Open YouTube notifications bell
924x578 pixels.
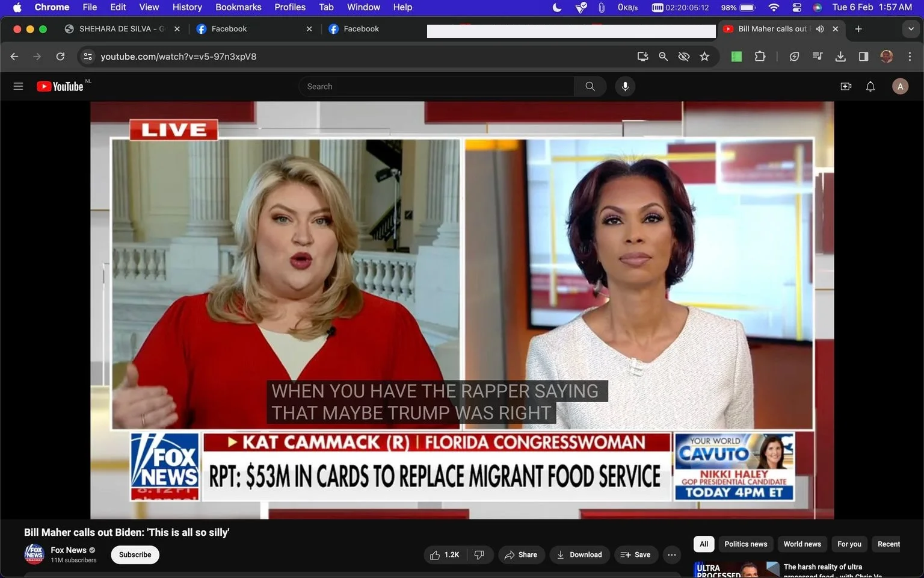click(870, 86)
